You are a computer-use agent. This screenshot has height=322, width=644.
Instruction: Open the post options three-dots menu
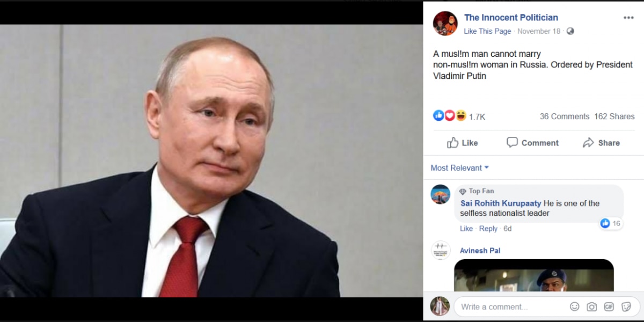click(628, 18)
